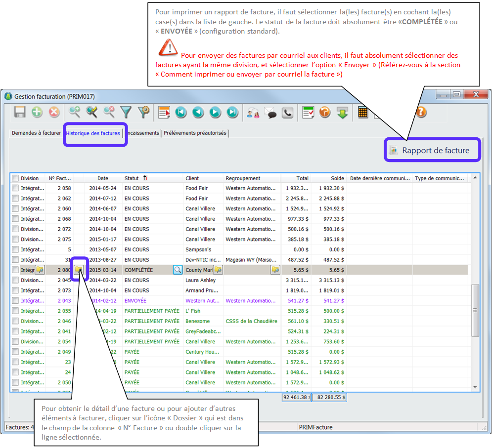Tick the checkbox for invoice 2 043 ENVOYÉE
The image size is (492, 448).
[x=15, y=301]
